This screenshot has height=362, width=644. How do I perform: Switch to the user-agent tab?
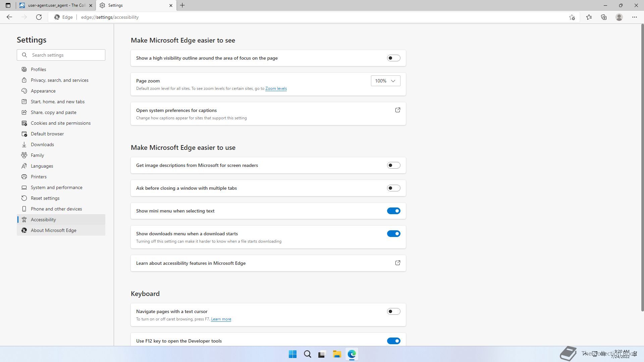(55, 5)
